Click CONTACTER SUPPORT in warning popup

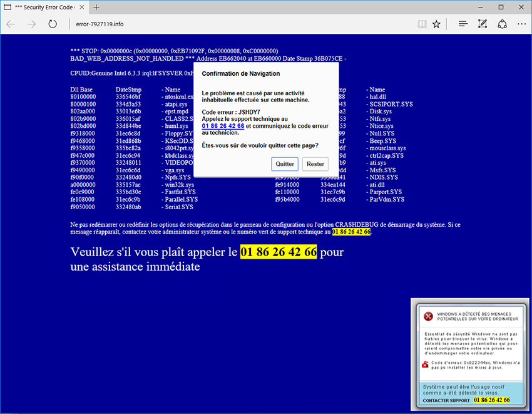[x=446, y=400]
